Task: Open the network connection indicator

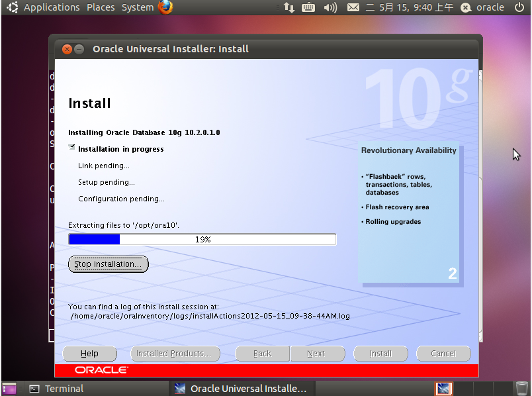Action: (x=289, y=7)
